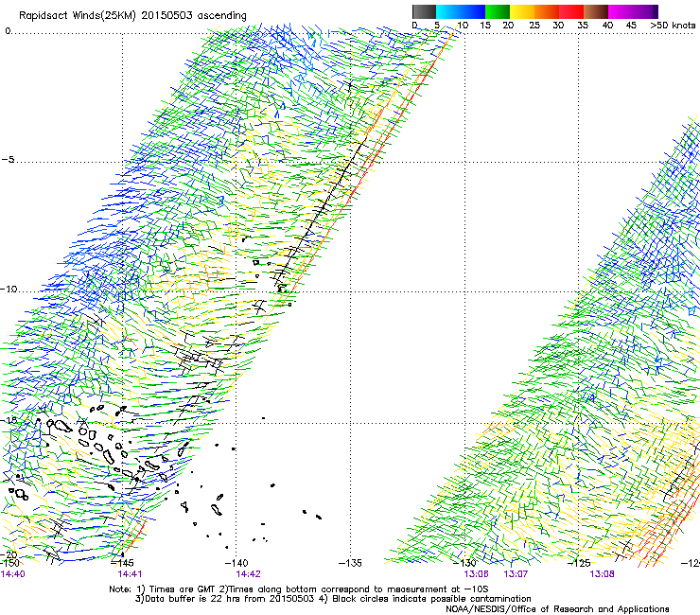This screenshot has height=615, width=700.
Task: Select the purple '13:06' time stamp
Action: [476, 574]
